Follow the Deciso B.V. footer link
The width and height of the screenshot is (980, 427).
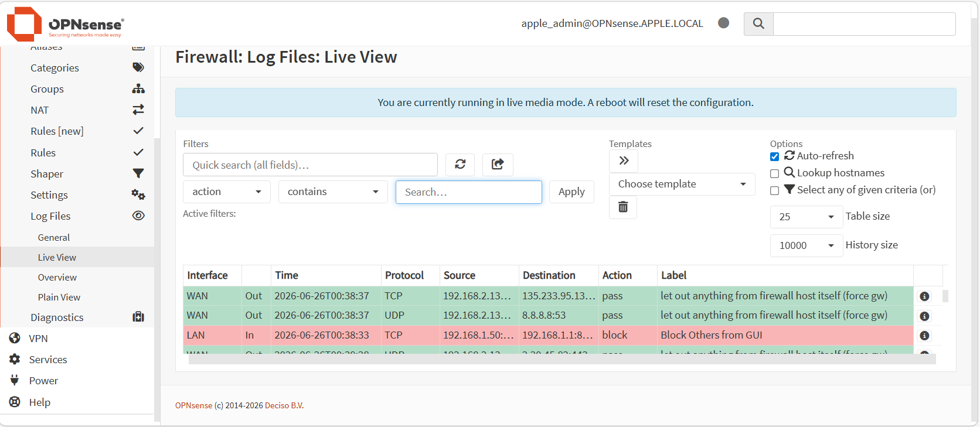pyautogui.click(x=284, y=405)
